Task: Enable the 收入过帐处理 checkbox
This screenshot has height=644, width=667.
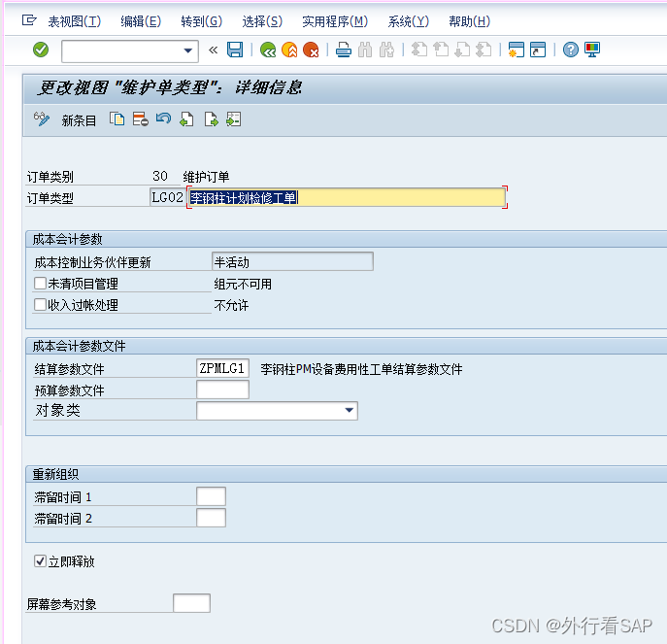Action: click(41, 304)
